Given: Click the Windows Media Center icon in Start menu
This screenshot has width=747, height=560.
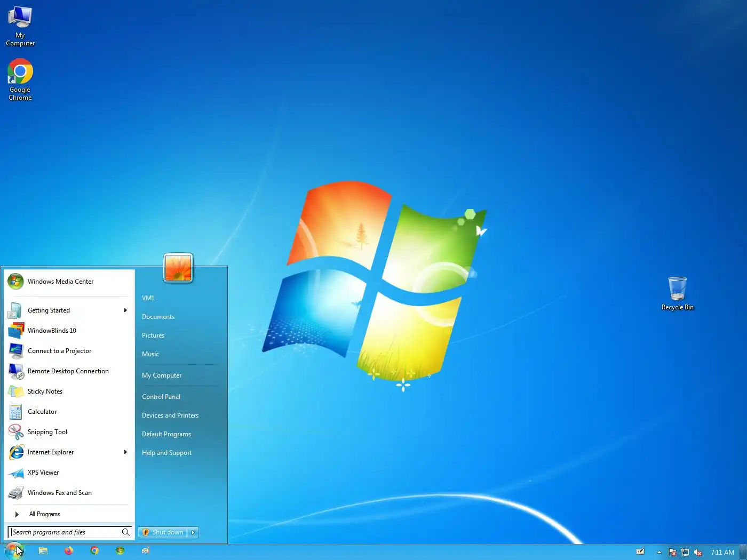Looking at the screenshot, I should pyautogui.click(x=15, y=282).
